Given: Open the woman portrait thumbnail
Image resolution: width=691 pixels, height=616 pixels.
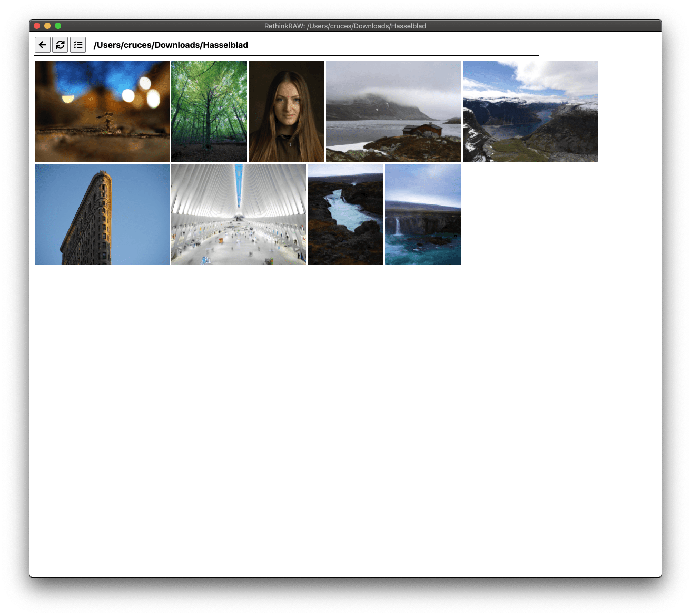Looking at the screenshot, I should point(287,112).
